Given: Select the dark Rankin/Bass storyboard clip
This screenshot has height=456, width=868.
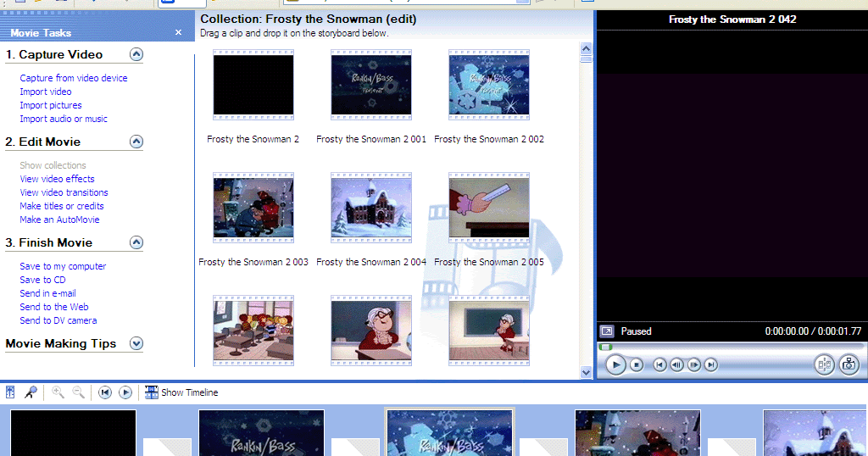Looking at the screenshot, I should tap(261, 433).
